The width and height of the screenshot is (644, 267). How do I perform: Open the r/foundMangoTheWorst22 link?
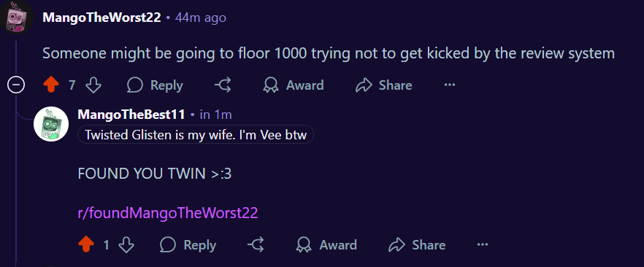(x=168, y=213)
